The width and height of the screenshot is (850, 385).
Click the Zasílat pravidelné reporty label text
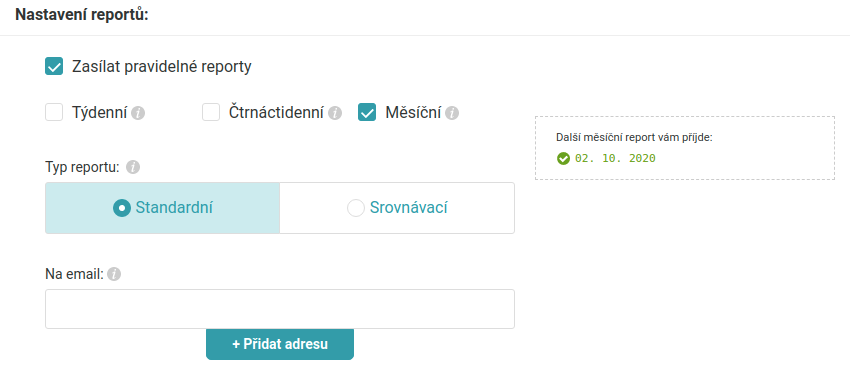[x=162, y=67]
